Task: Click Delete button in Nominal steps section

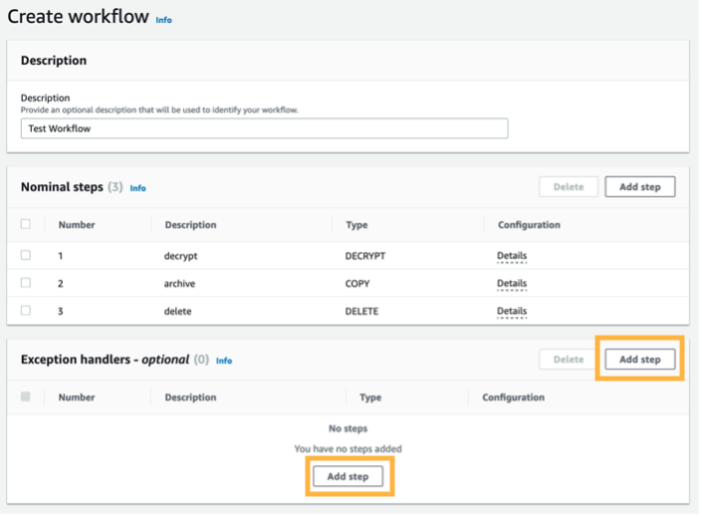Action: [x=568, y=187]
